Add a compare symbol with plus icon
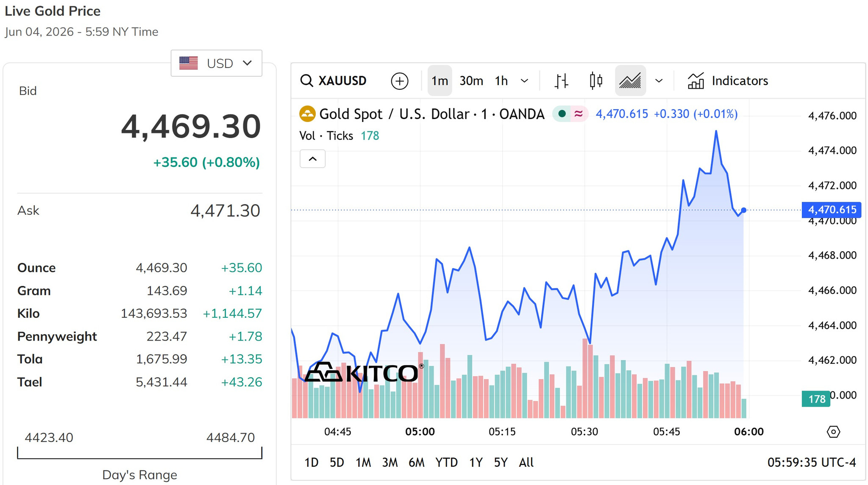868x485 pixels. [x=399, y=81]
